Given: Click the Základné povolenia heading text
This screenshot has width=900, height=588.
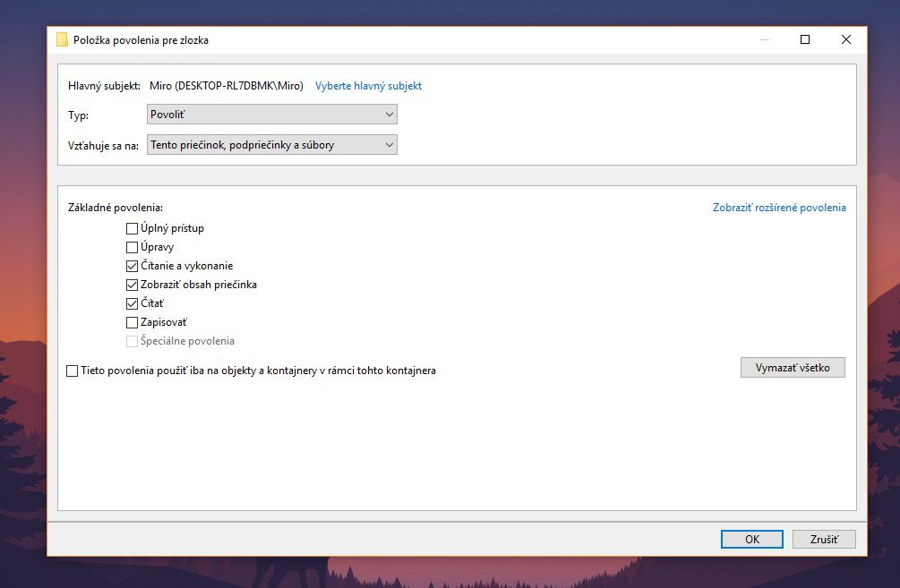Looking at the screenshot, I should coord(116,208).
